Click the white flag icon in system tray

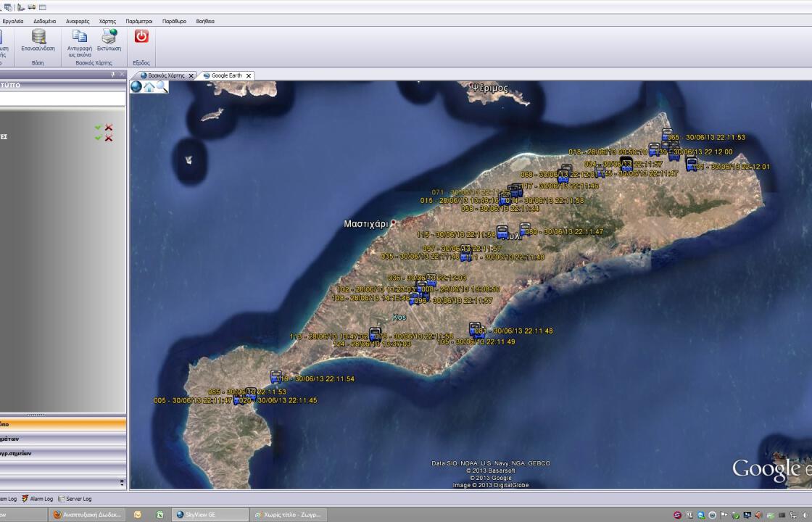coord(724,515)
